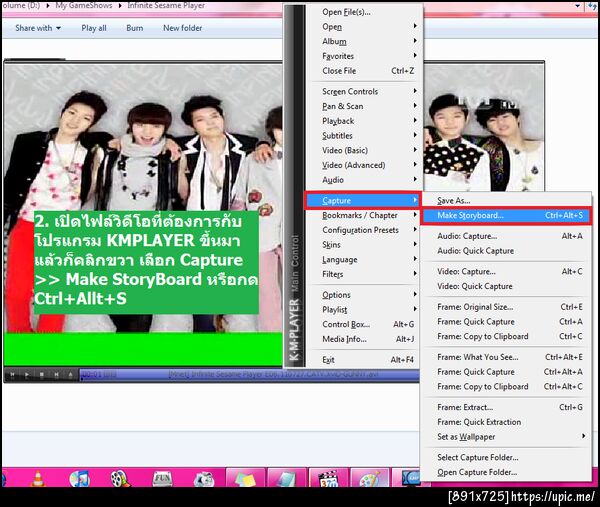Select the highlighted Capture menu item
This screenshot has height=507, width=600.
363,201
